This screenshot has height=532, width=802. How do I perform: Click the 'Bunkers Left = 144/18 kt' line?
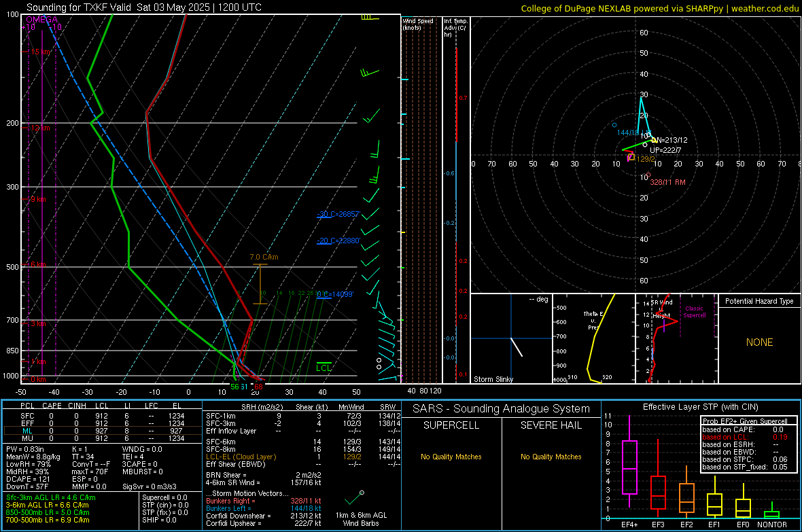point(264,508)
